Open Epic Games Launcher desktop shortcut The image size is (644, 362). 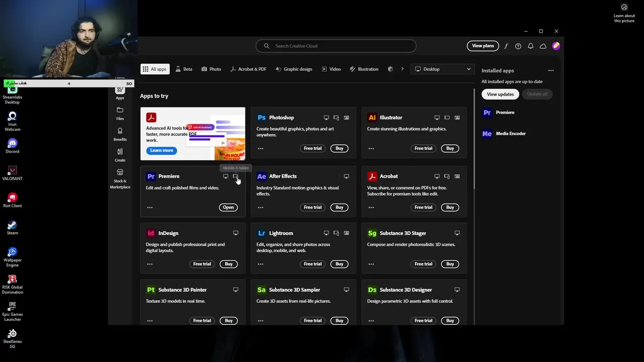[13, 311]
